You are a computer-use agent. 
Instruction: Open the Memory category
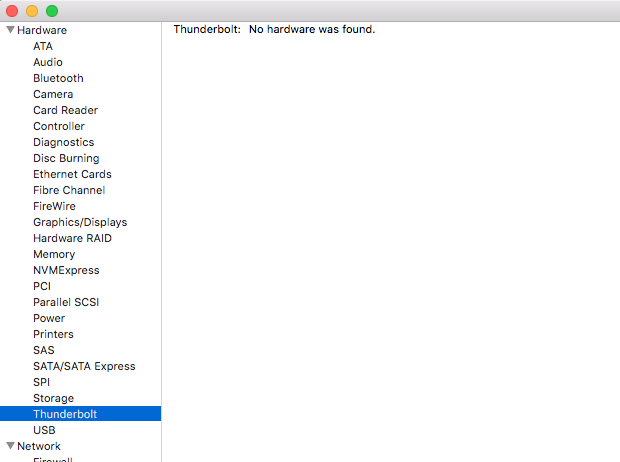tap(54, 254)
